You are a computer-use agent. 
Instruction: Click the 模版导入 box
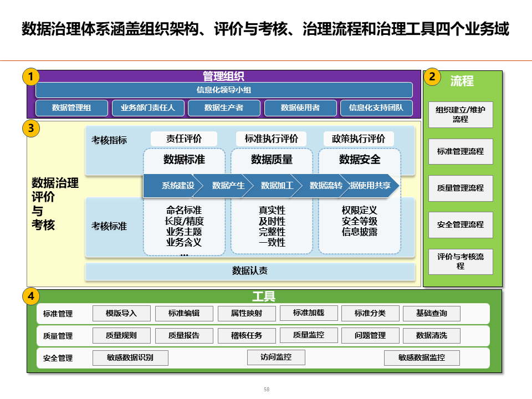[x=121, y=313]
